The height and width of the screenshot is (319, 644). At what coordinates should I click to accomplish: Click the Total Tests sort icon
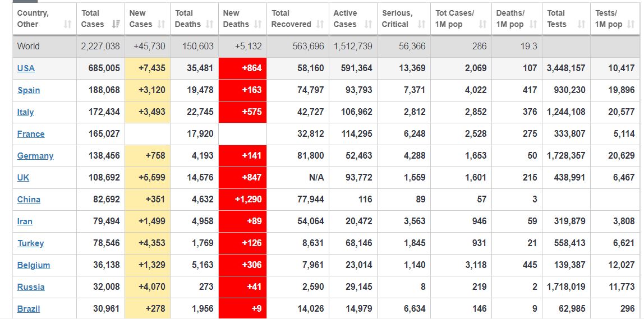tap(581, 24)
